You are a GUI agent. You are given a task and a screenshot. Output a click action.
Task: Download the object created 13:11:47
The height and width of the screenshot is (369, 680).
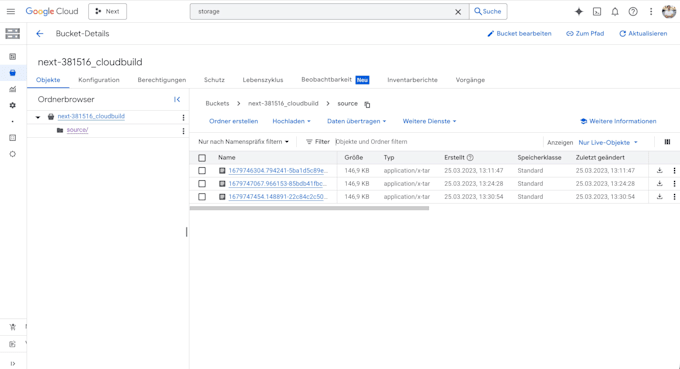(x=660, y=171)
